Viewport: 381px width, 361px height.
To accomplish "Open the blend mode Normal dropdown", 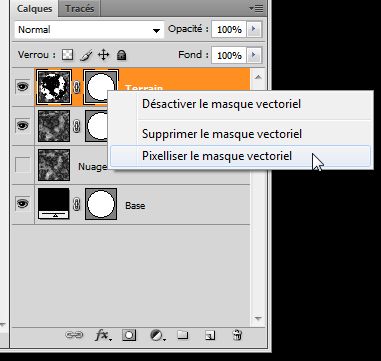I will point(89,30).
